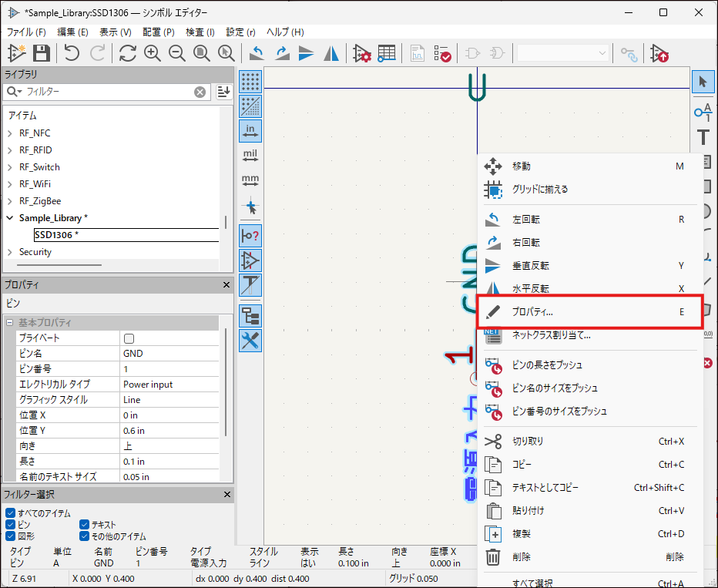Select the arrow selection tool
The width and height of the screenshot is (718, 588).
(x=703, y=81)
